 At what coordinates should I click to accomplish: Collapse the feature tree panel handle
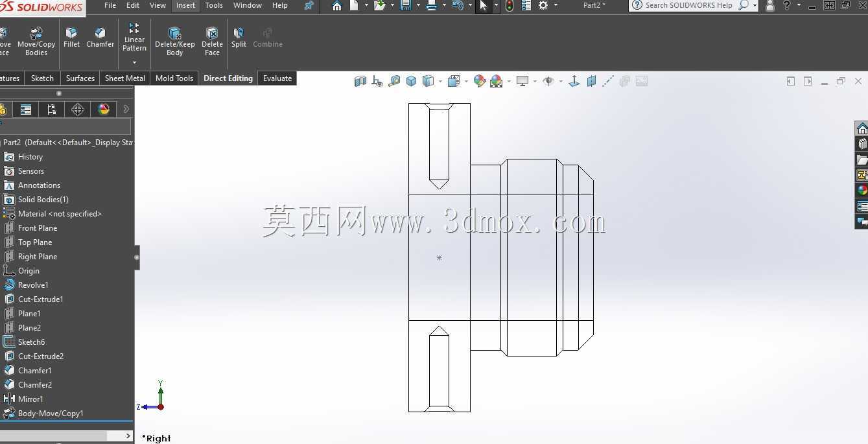[x=137, y=257]
